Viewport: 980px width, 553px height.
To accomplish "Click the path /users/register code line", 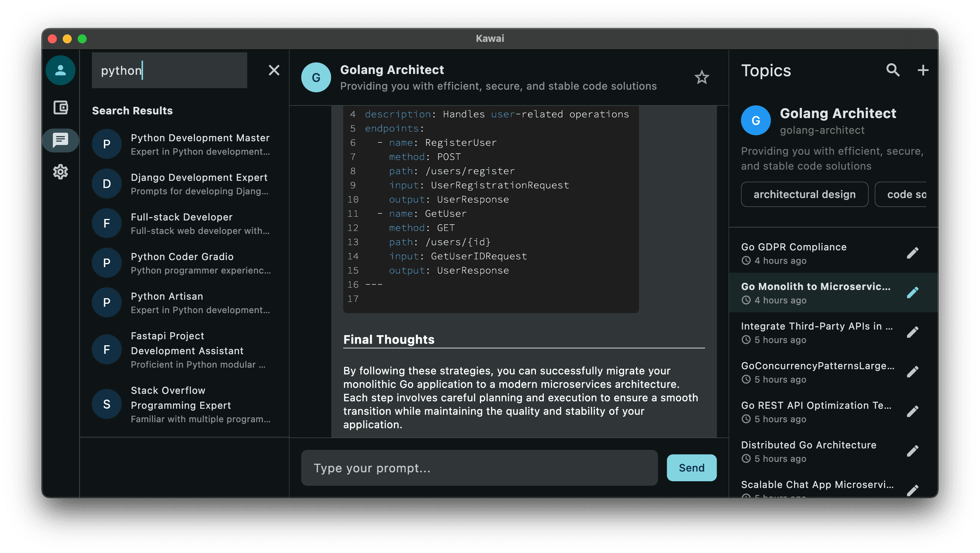I will tap(451, 171).
